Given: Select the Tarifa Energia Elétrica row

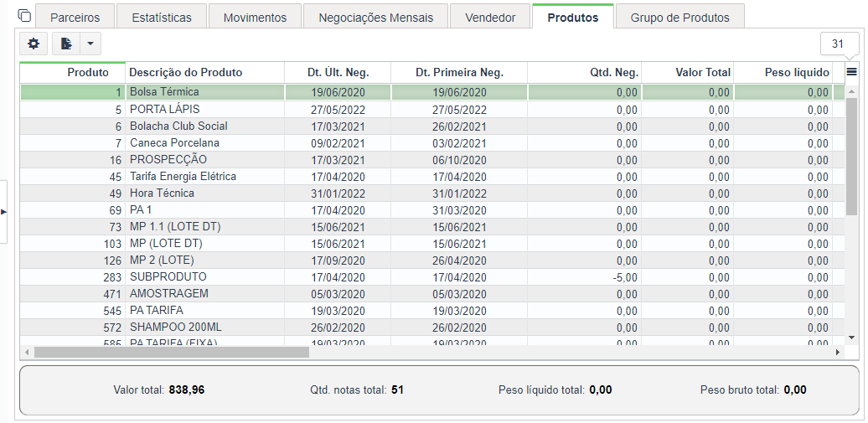Looking at the screenshot, I should (x=432, y=176).
